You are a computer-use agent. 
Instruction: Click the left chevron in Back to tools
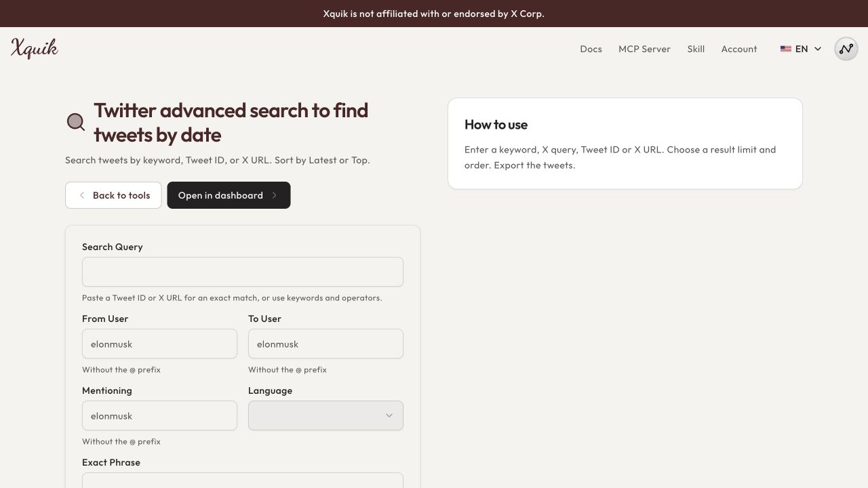tap(82, 195)
